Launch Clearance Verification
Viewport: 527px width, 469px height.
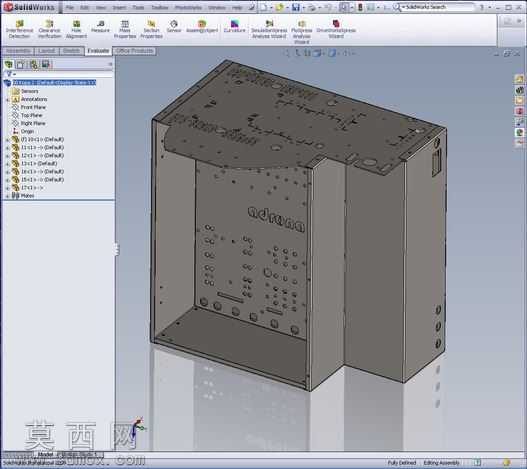(x=49, y=29)
